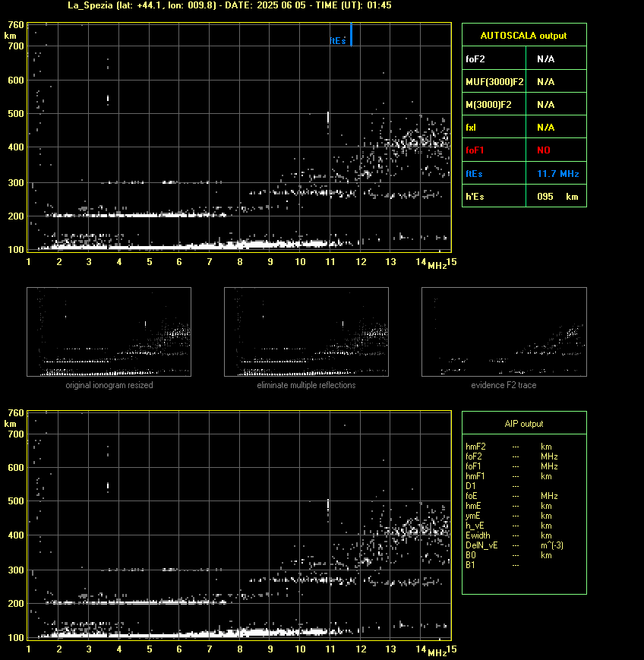Select the 095 km h'Es value

point(557,197)
